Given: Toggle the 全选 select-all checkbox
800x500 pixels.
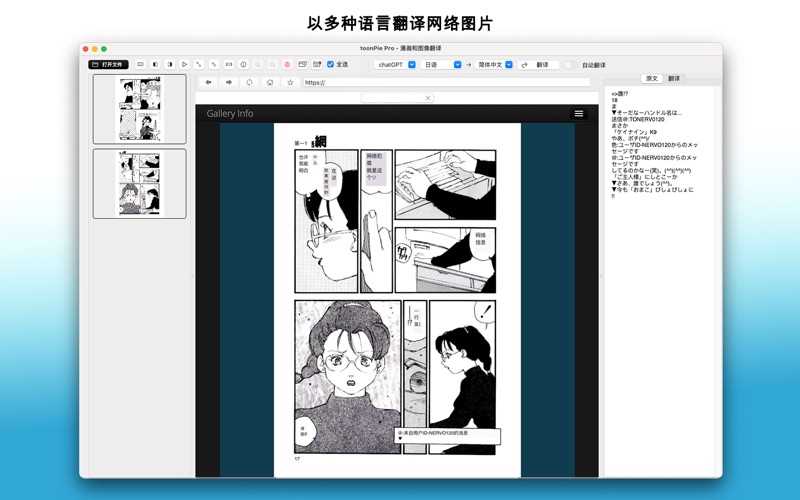Looking at the screenshot, I should tap(331, 64).
